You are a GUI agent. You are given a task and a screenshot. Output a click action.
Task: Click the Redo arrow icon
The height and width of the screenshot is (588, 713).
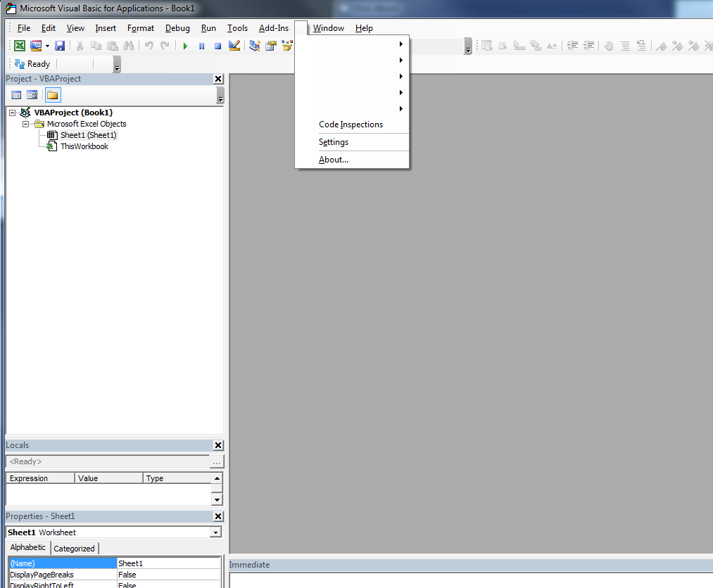pos(165,46)
